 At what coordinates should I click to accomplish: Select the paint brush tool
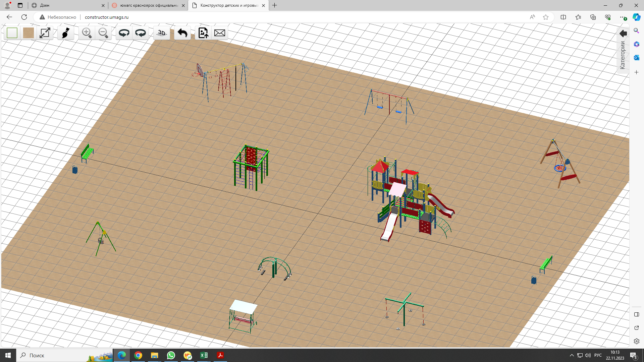pos(66,33)
